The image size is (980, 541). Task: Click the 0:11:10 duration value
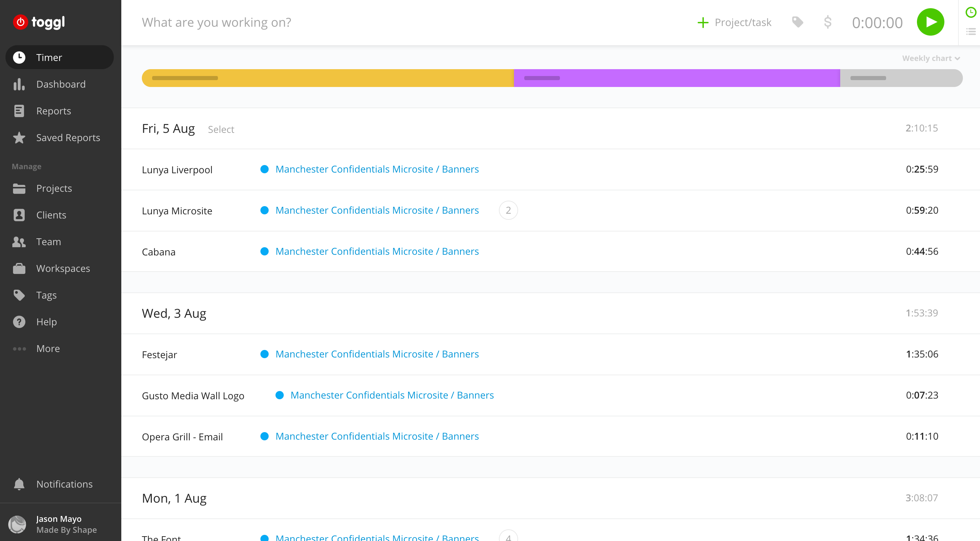(x=922, y=436)
